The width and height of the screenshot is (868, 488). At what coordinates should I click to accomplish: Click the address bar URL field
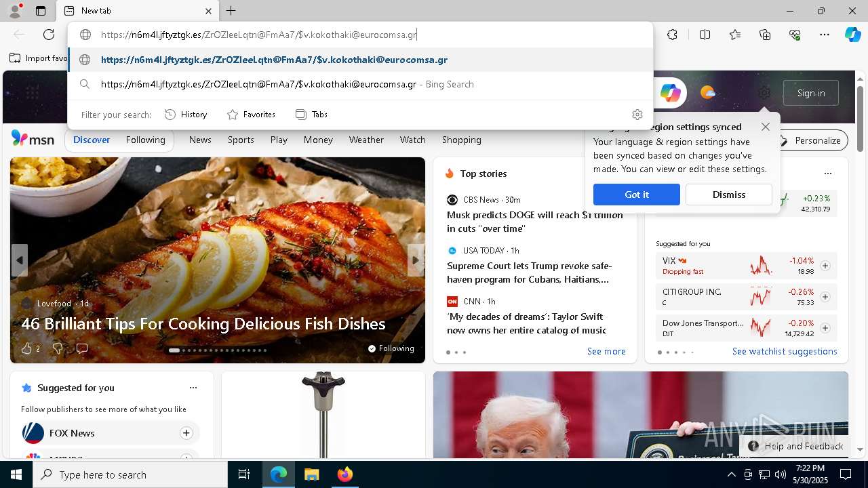click(360, 35)
